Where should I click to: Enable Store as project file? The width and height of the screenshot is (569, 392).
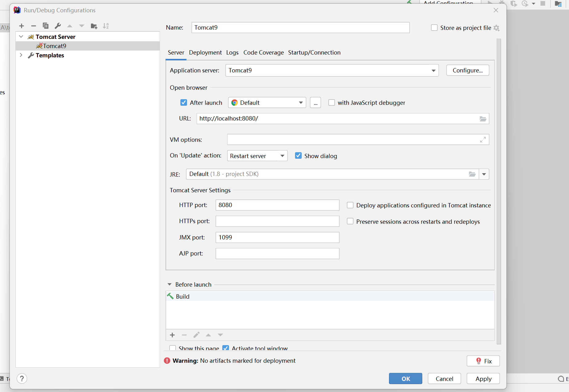[x=434, y=28]
